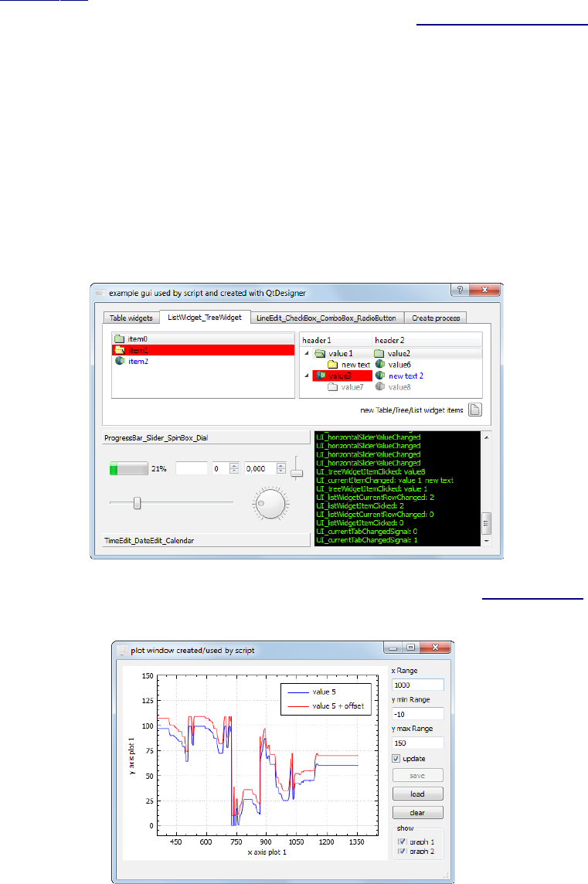
Task: Uncheck the graph 2 show checkbox
Action: pos(402,852)
